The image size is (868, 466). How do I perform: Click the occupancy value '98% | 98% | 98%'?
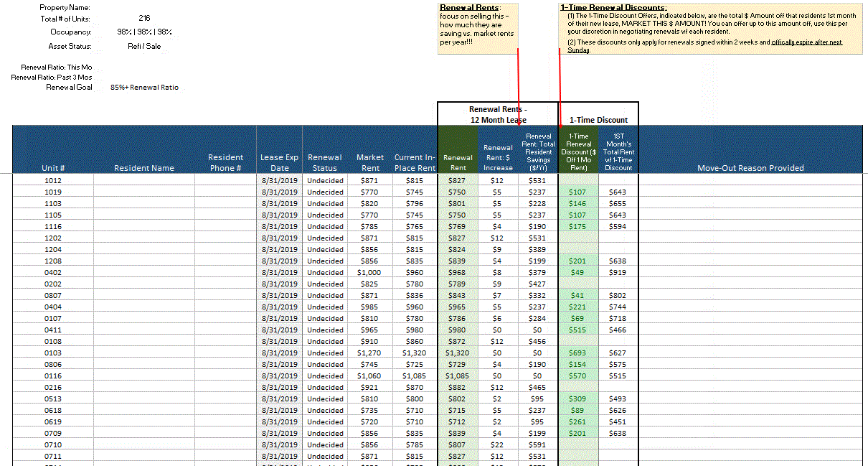[144, 32]
